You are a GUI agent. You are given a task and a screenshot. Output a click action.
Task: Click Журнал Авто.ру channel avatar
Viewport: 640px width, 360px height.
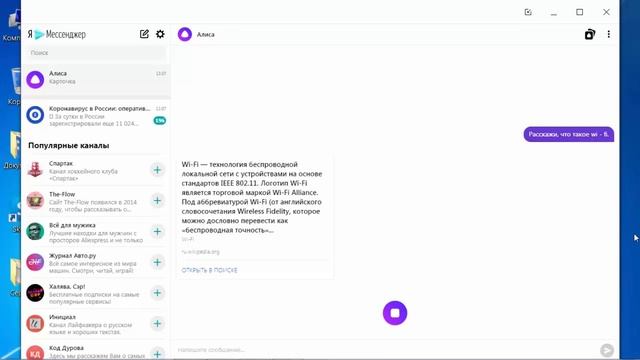click(35, 262)
